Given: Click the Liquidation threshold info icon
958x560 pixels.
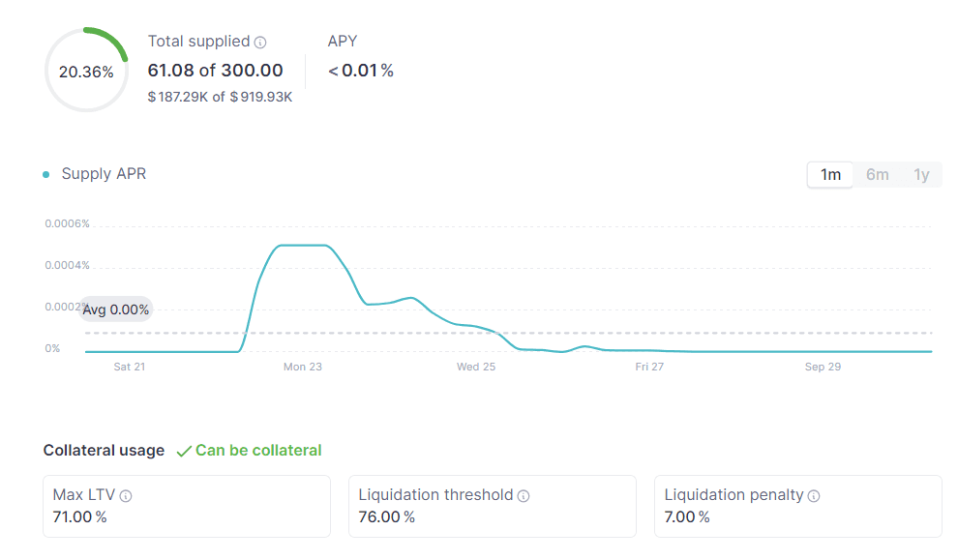Looking at the screenshot, I should click(x=524, y=496).
